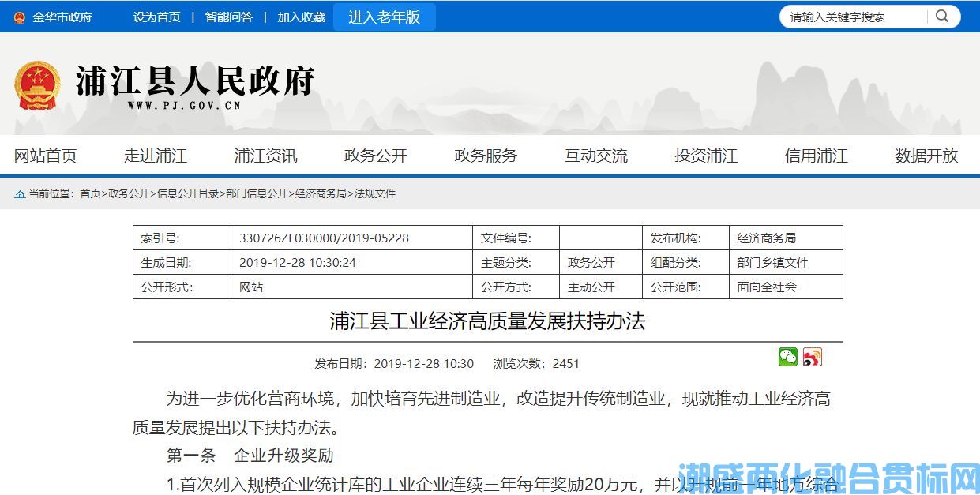Click the search magnifier icon
The height and width of the screenshot is (495, 980).
tap(942, 16)
